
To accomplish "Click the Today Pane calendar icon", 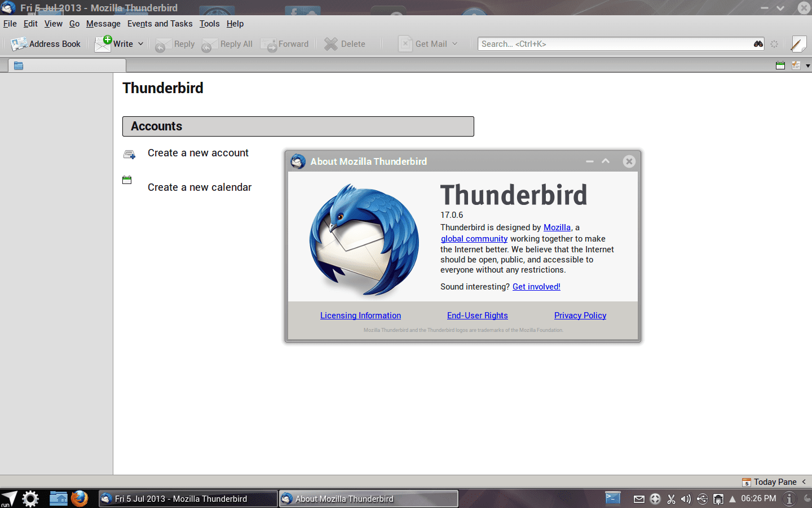I will click(747, 482).
